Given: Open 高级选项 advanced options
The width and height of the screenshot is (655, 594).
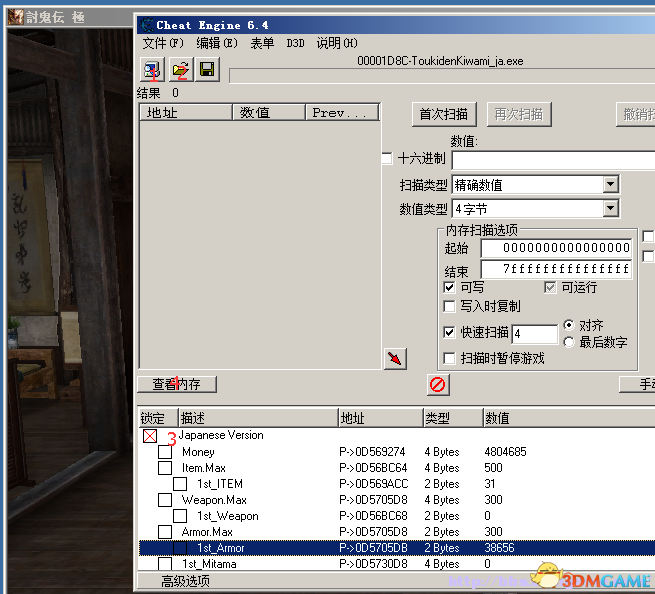Looking at the screenshot, I should coord(185,581).
